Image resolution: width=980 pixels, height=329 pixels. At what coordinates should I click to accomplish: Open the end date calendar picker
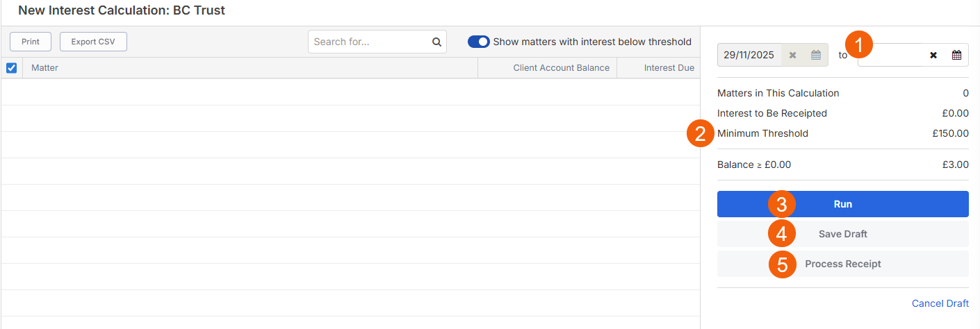coord(956,55)
